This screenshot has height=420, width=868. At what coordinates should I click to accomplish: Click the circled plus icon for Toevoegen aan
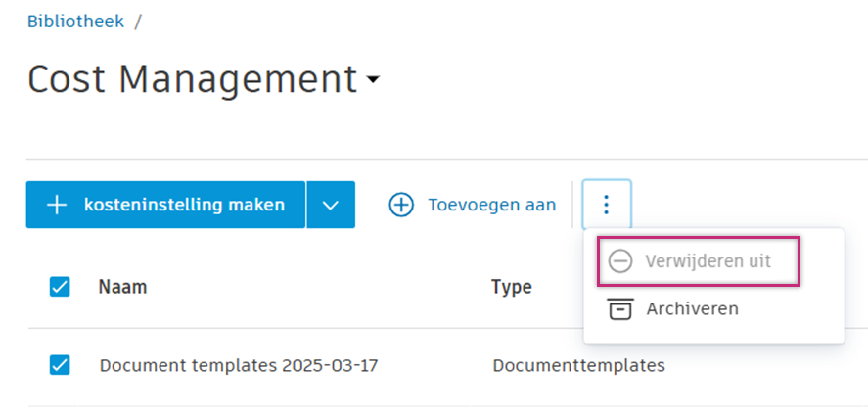point(401,205)
